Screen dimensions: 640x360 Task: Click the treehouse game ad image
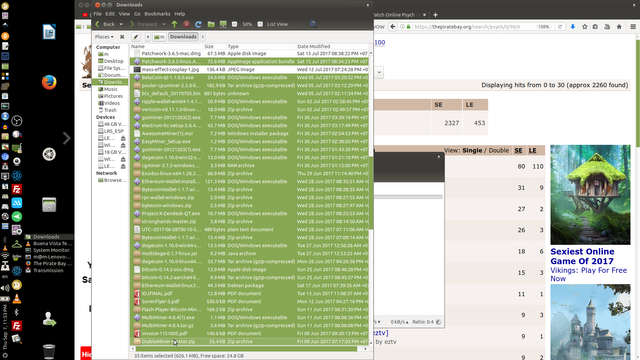590,195
